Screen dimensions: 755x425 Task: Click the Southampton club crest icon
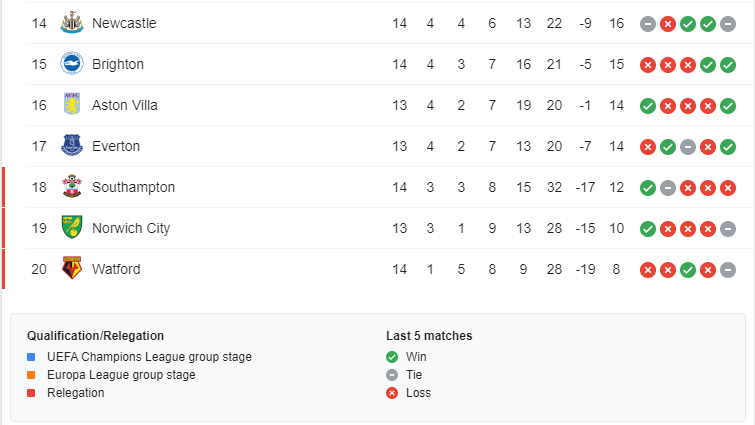point(71,187)
